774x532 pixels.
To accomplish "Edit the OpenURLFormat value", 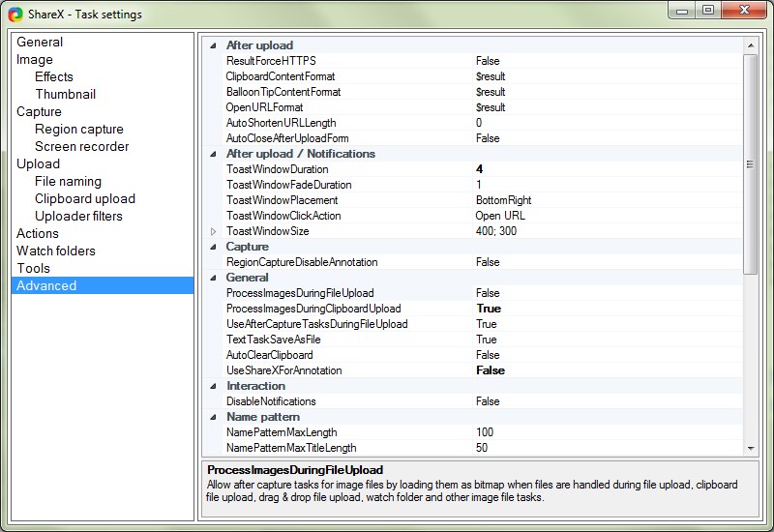I will click(x=608, y=107).
